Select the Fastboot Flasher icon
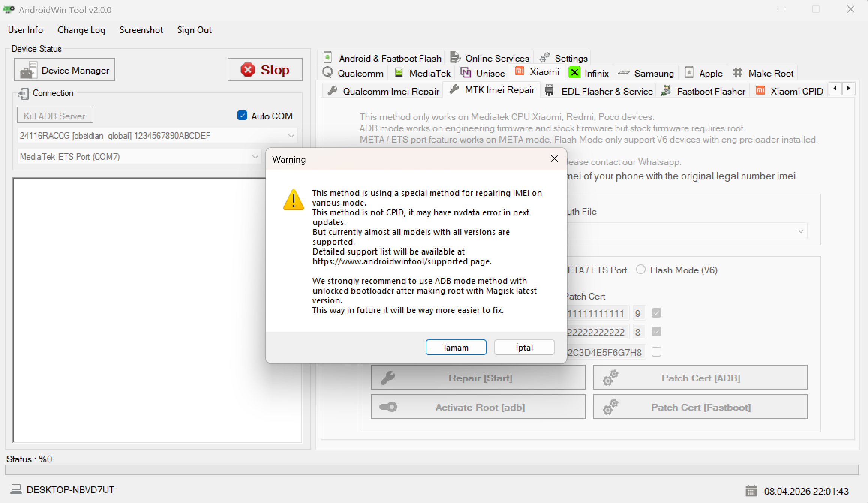868x503 pixels. pos(666,90)
